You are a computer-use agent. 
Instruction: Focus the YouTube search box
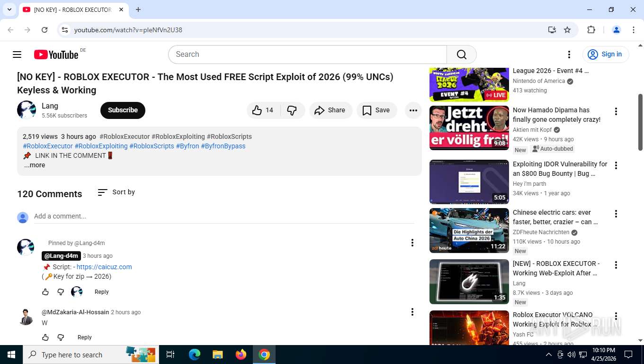[307, 55]
